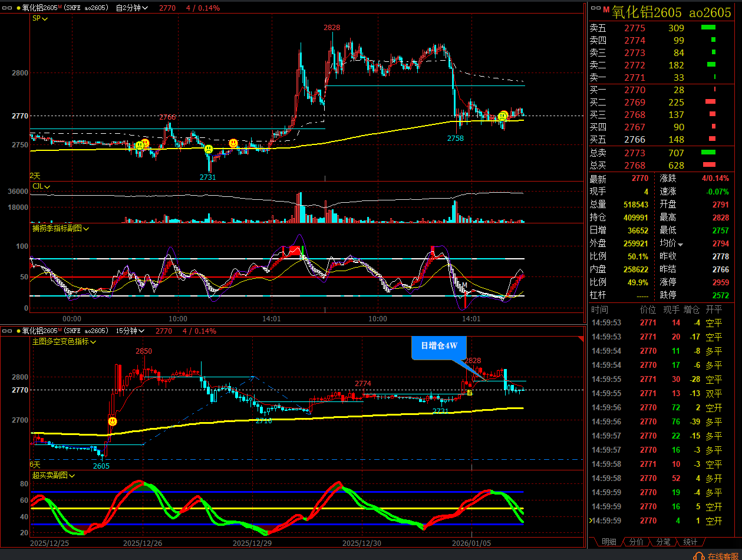
Task: Click the link icon in the quote panel header
Action: [x=595, y=8]
